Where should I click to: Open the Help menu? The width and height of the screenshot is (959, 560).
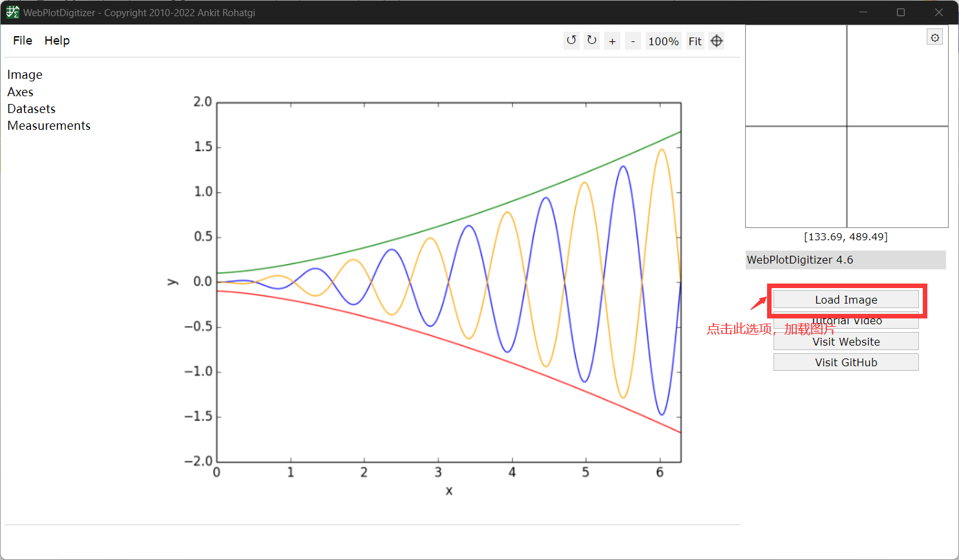(57, 41)
